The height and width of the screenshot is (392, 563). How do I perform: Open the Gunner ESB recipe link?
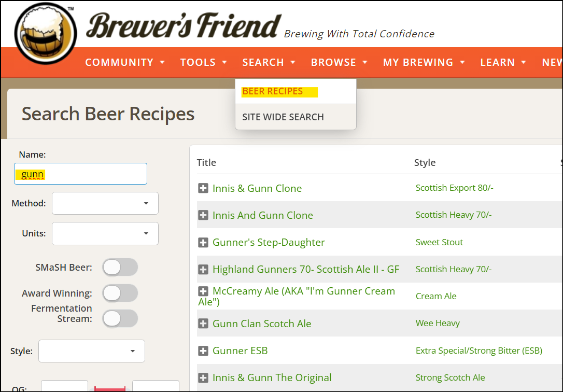coord(240,351)
